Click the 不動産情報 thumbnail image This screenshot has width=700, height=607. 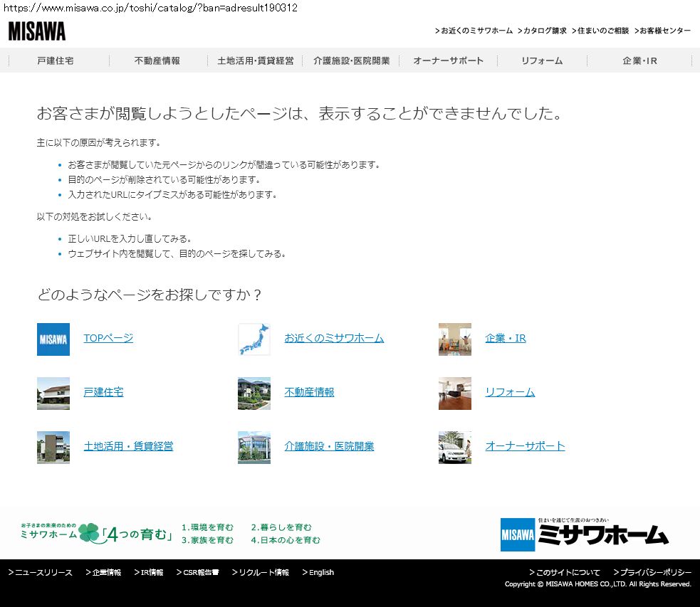click(254, 394)
